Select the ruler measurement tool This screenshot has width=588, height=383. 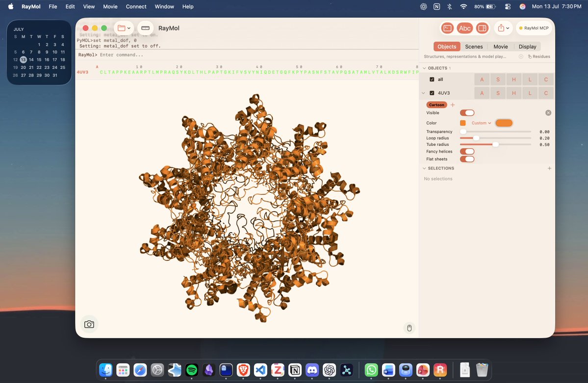coord(146,28)
